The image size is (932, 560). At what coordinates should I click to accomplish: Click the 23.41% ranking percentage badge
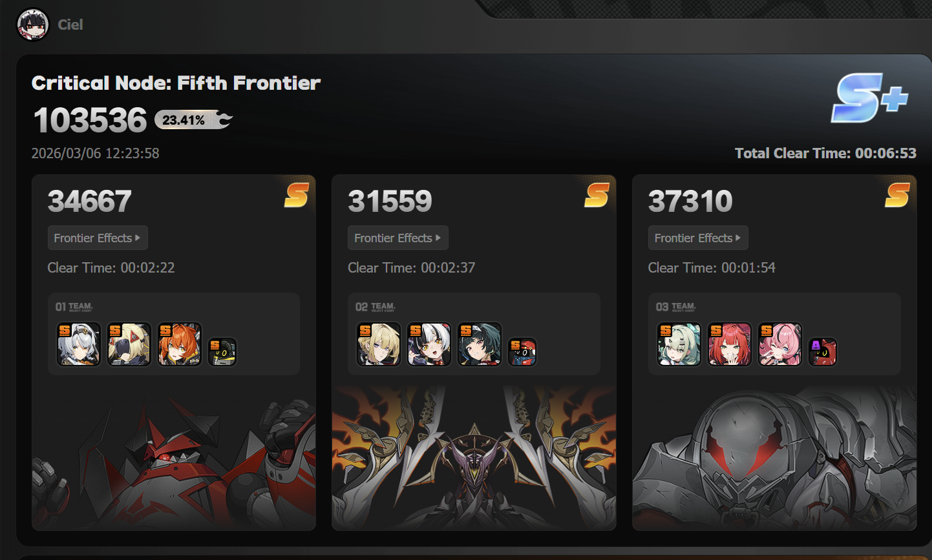coord(193,119)
